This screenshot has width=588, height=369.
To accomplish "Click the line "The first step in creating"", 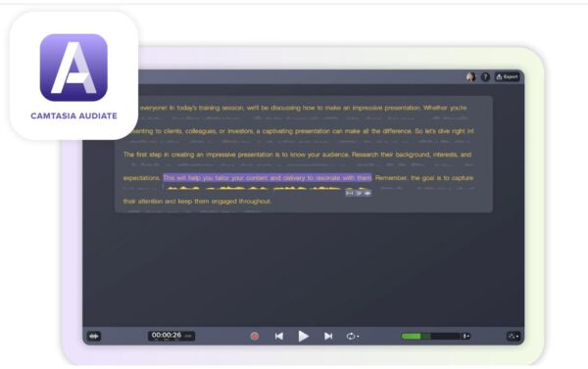I will pyautogui.click(x=297, y=155).
